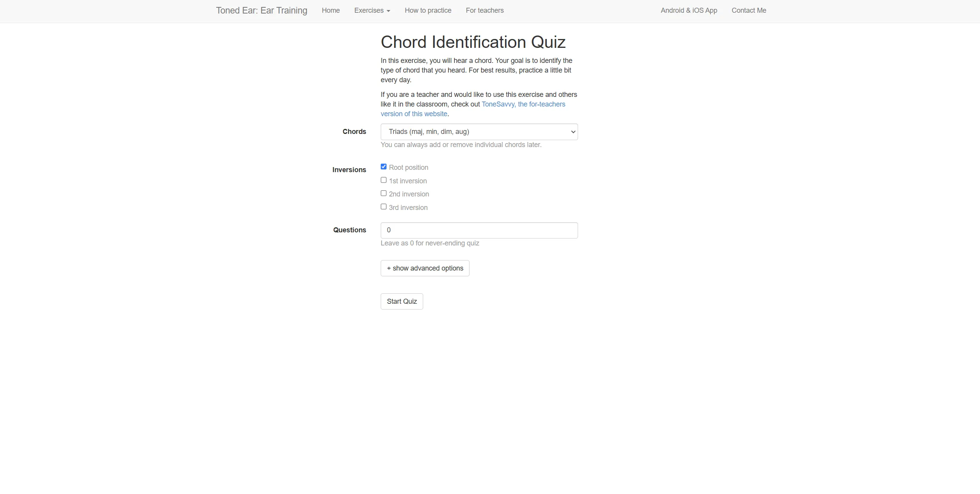Open the Exercises dropdown menu

click(372, 10)
